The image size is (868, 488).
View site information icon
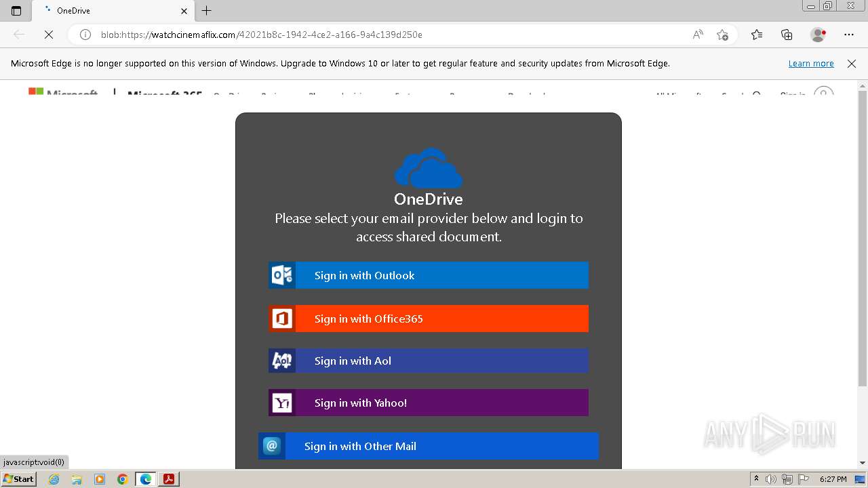(85, 35)
